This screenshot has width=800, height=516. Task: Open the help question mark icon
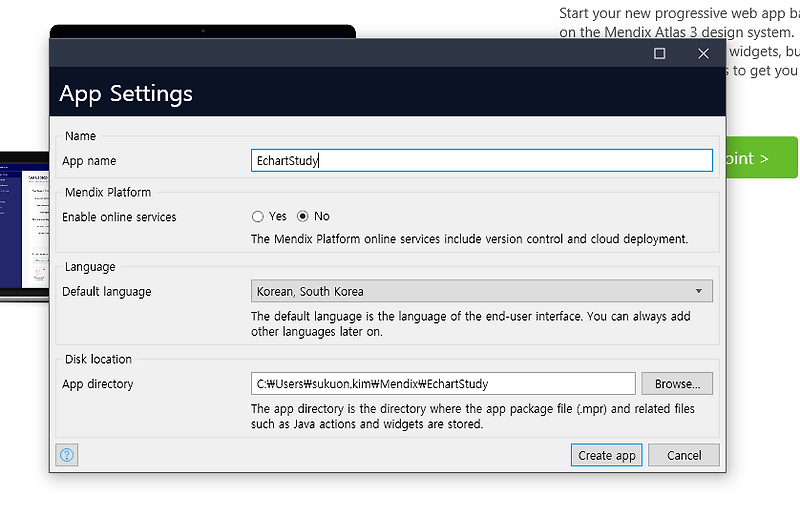click(67, 455)
